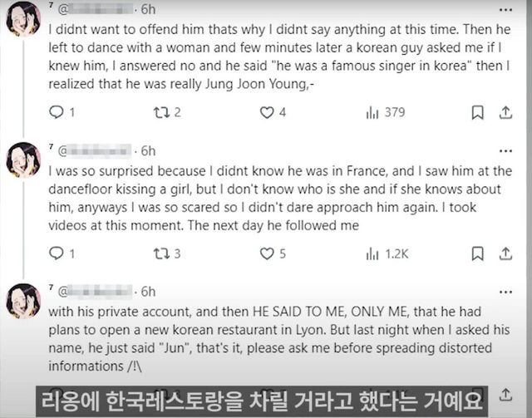
Task: Click the first tweet's profile avatar
Action: pyautogui.click(x=22, y=18)
